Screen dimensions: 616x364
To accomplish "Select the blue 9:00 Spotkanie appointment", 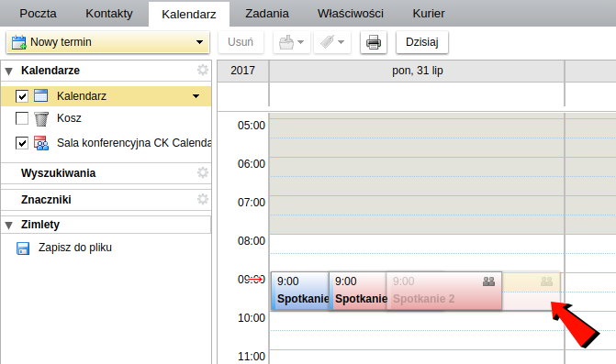I will click(300, 291).
